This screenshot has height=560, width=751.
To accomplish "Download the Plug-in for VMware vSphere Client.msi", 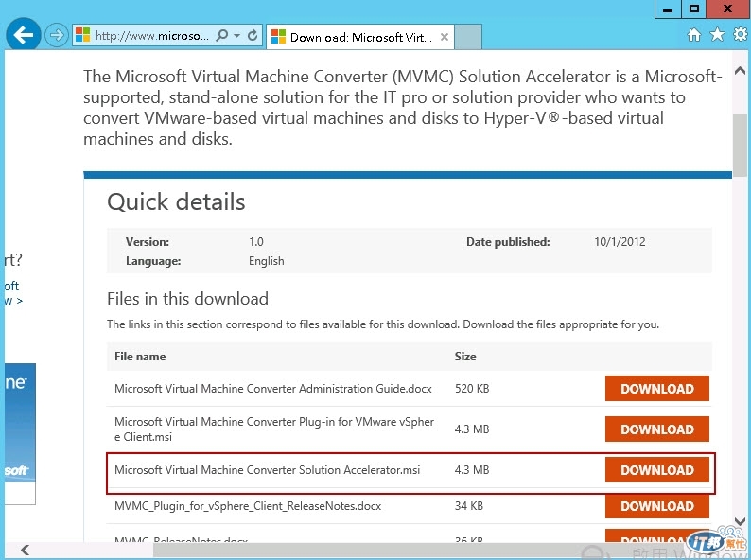I will 656,429.
